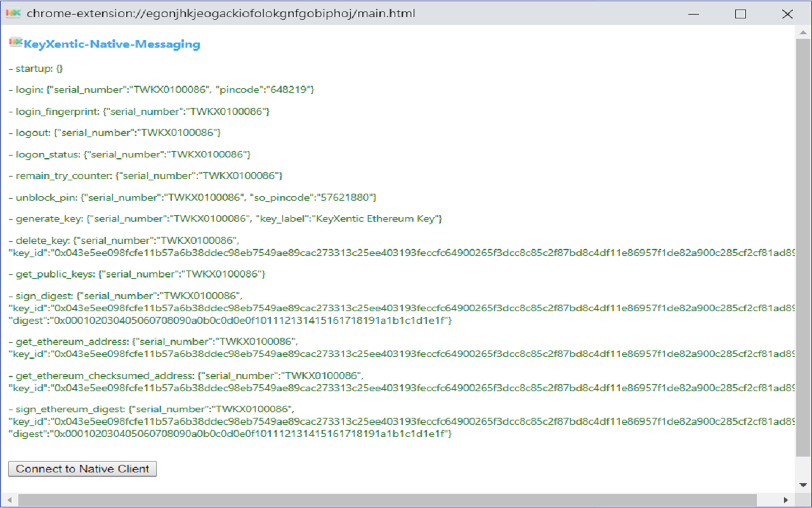Select the logout line
This screenshot has width=812, height=508.
pyautogui.click(x=115, y=133)
